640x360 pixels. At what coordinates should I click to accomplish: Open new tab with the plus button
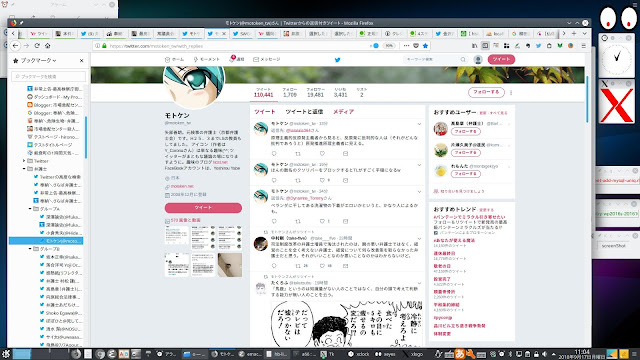coord(574,33)
